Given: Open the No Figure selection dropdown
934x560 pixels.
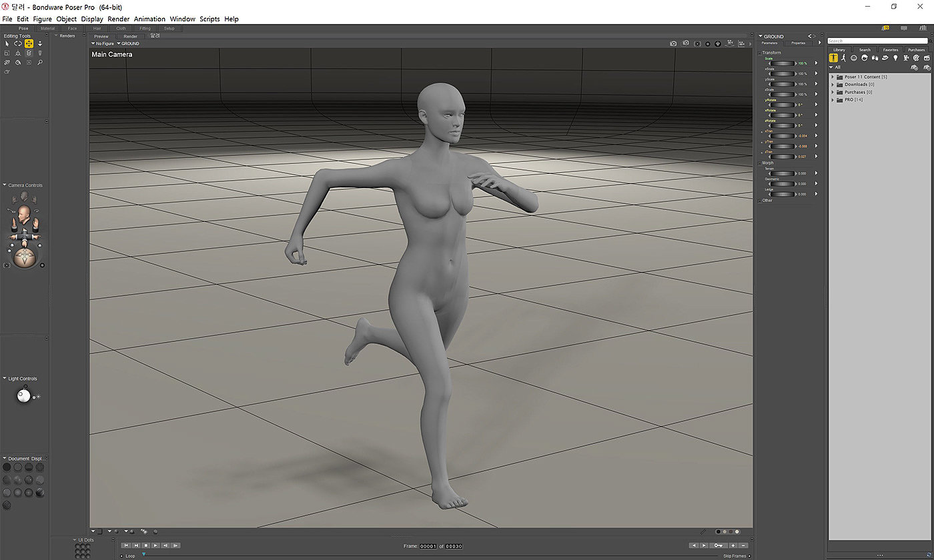Looking at the screenshot, I should tap(103, 43).
